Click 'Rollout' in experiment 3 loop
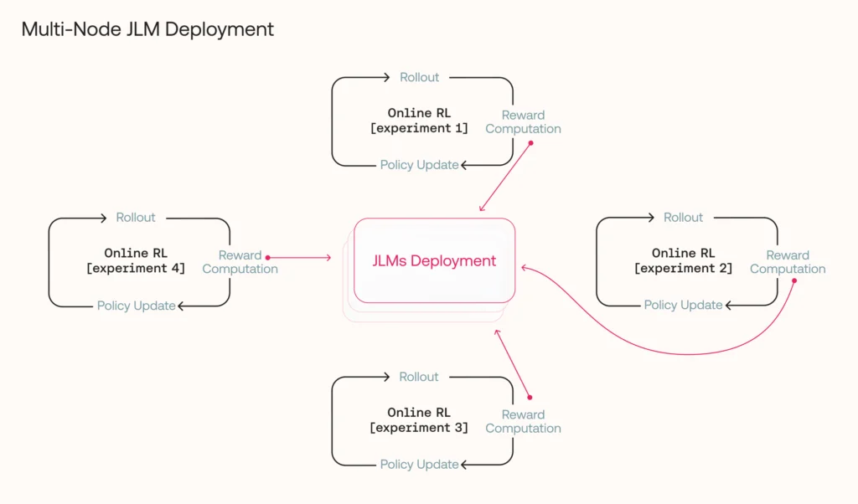 [419, 378]
